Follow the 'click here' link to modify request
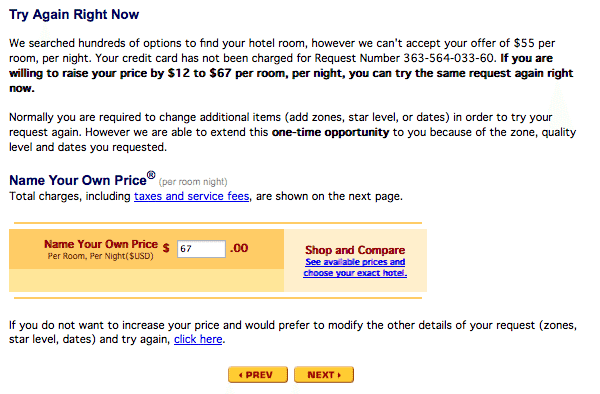The image size is (600, 394). coord(198,339)
